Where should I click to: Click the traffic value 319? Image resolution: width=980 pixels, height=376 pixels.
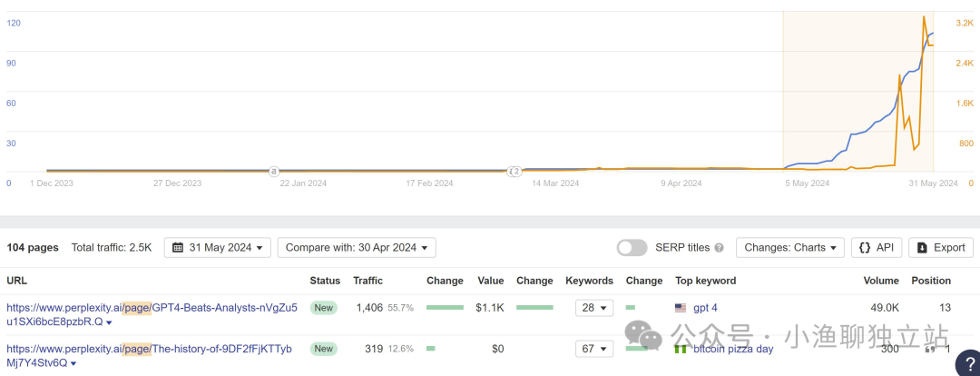[374, 349]
